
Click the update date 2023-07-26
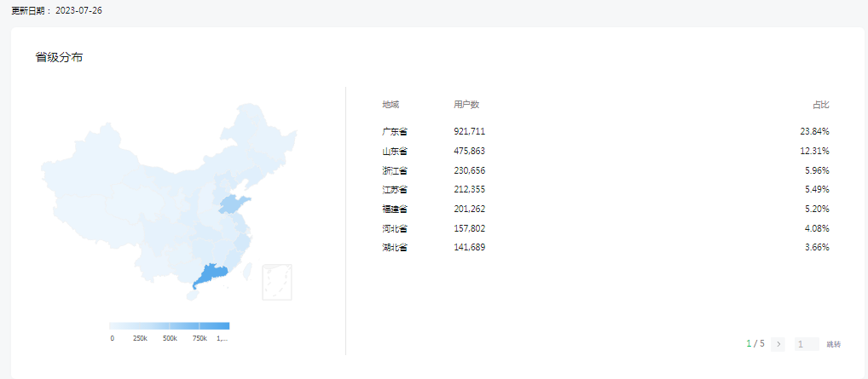(78, 10)
